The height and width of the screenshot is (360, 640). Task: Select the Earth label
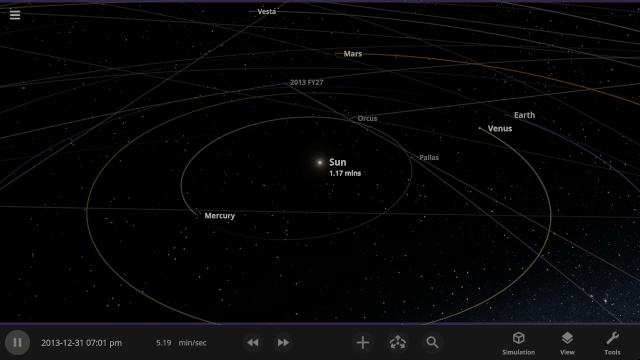point(524,115)
